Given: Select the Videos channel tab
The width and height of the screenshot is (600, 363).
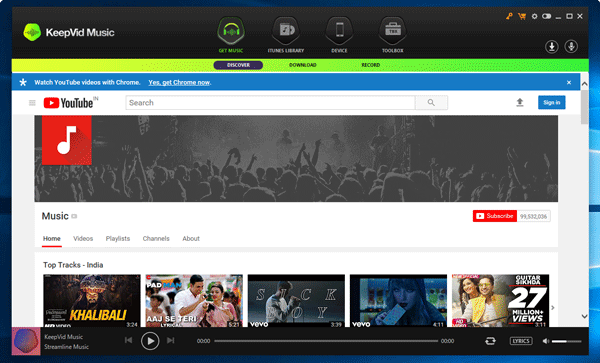Looking at the screenshot, I should click(x=83, y=239).
